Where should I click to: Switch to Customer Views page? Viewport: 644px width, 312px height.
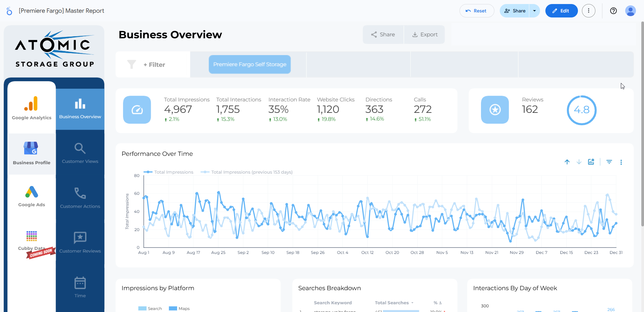(80, 153)
